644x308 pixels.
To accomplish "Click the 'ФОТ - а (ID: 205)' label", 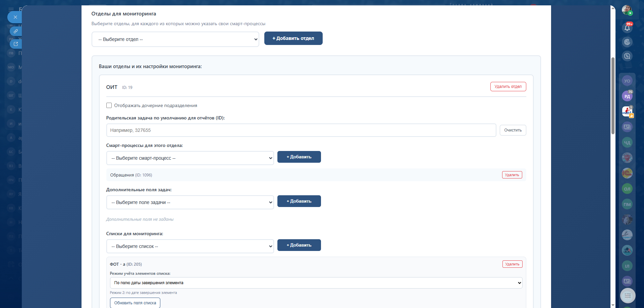I will (x=126, y=264).
